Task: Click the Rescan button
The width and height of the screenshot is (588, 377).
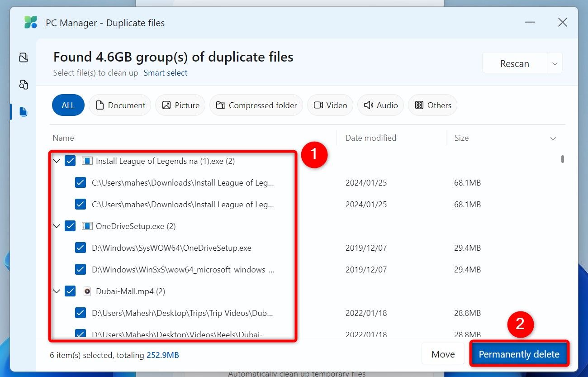Action: click(x=515, y=64)
